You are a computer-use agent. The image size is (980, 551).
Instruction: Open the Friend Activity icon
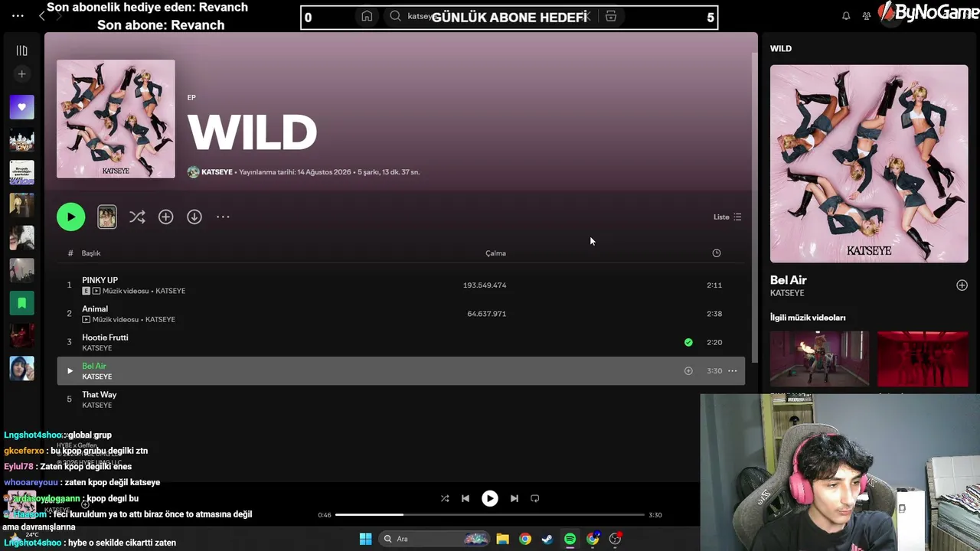pos(867,16)
